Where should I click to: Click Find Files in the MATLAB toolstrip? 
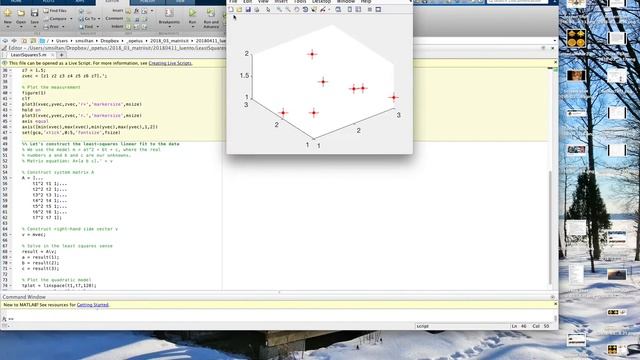click(55, 11)
